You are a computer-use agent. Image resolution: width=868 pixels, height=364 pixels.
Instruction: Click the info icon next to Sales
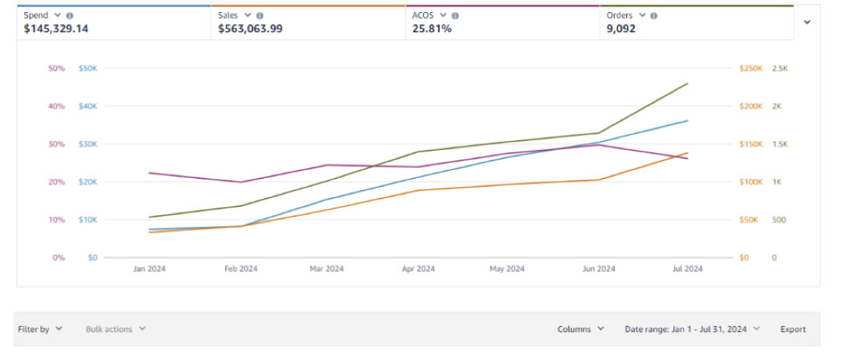260,15
